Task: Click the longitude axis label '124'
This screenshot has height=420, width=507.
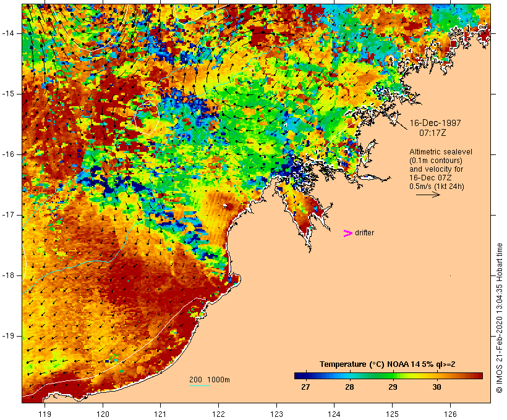Action: pos(334,414)
